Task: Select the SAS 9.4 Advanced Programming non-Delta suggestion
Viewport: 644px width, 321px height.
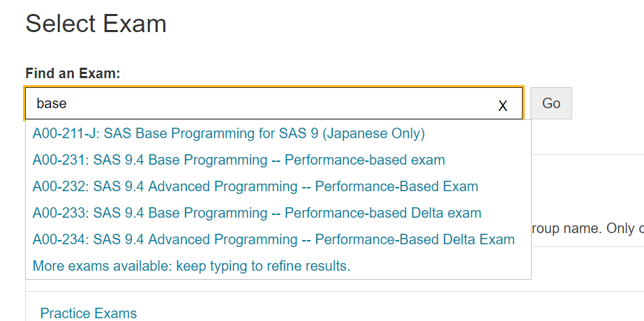Action: (x=255, y=186)
